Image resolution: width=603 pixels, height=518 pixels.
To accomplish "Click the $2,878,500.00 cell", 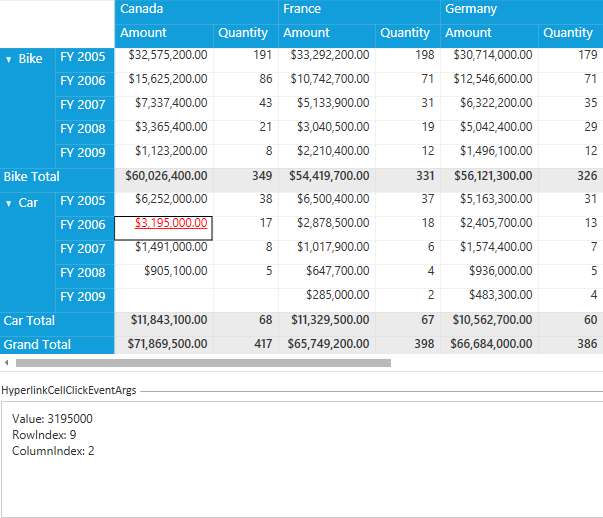I will 327,228.
